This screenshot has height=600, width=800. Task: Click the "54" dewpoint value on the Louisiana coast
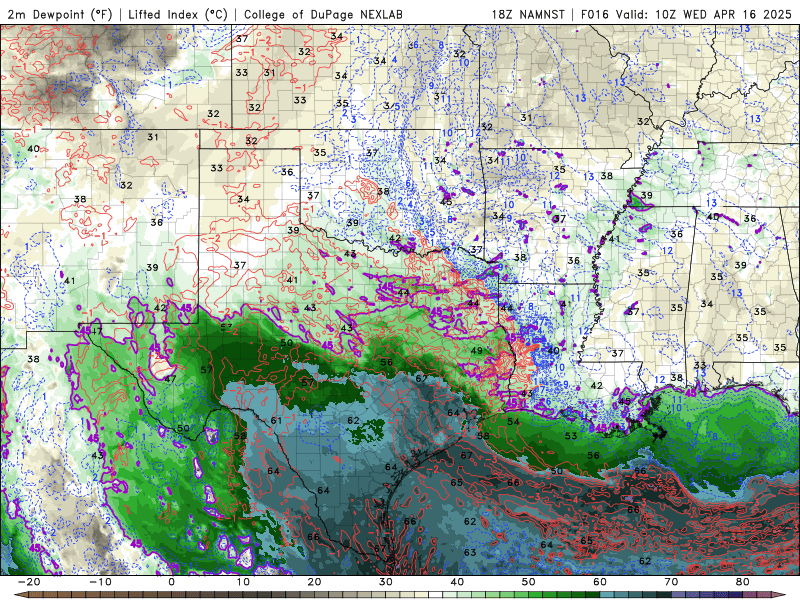[x=513, y=421]
